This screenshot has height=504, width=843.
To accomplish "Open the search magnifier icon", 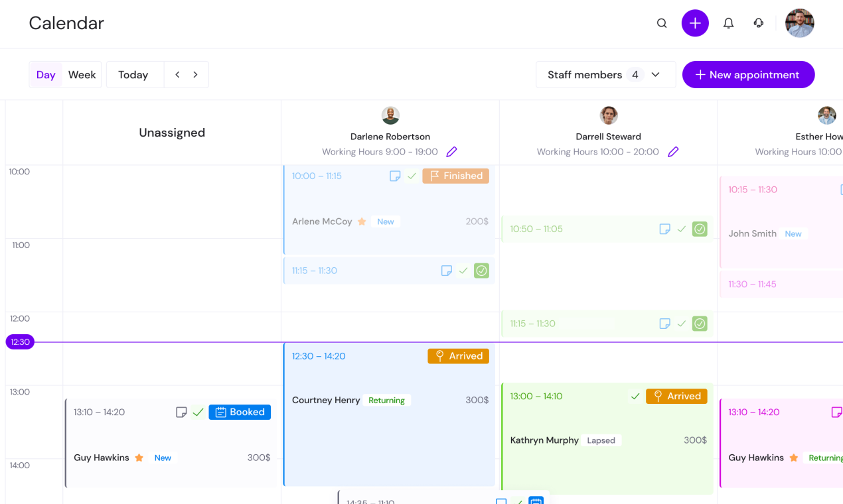I will (662, 23).
